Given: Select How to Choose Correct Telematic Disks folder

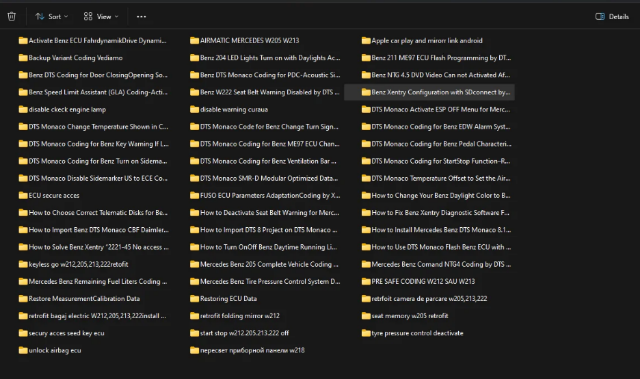Looking at the screenshot, I should [98, 213].
